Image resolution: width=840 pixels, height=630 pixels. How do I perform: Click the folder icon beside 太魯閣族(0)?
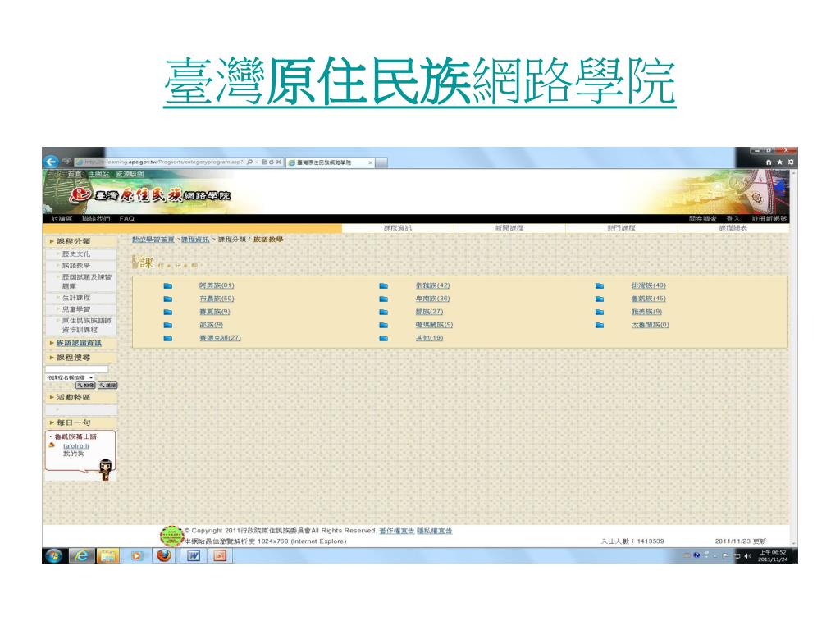pyautogui.click(x=600, y=325)
